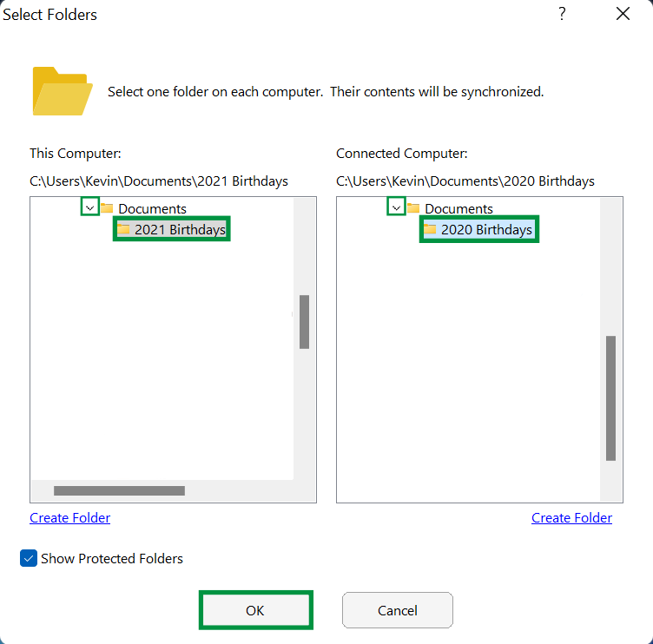Click the 2020 Birthdays folder icon
Screen dimensions: 653x644
(x=430, y=229)
